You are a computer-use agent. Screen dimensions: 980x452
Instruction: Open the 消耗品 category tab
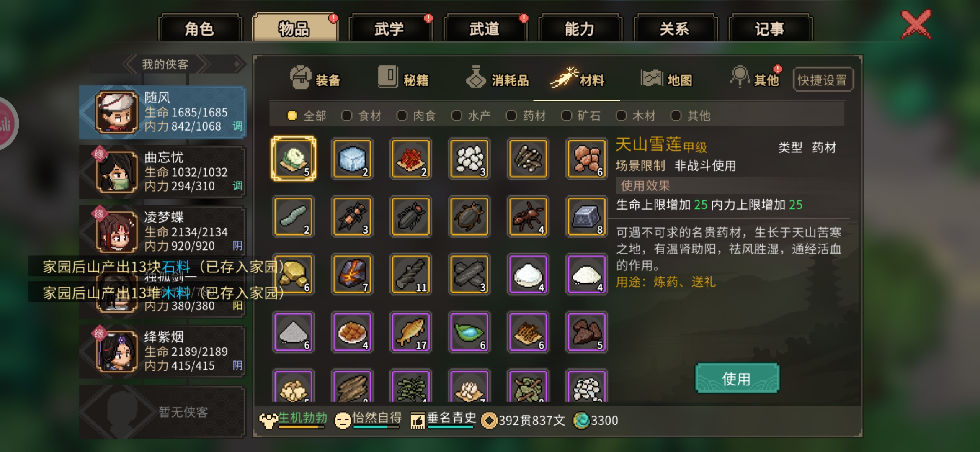[498, 79]
